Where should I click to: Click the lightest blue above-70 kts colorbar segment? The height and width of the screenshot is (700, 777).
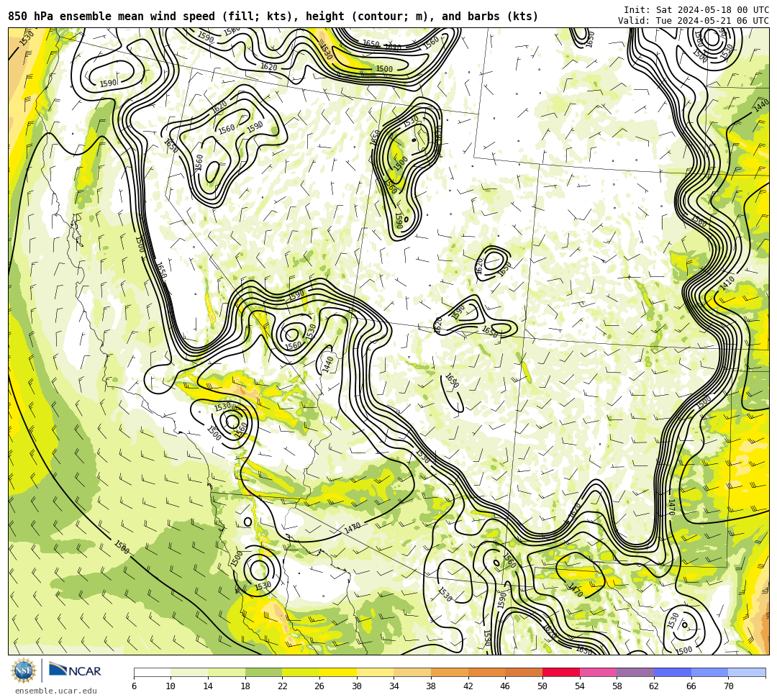coord(747,672)
